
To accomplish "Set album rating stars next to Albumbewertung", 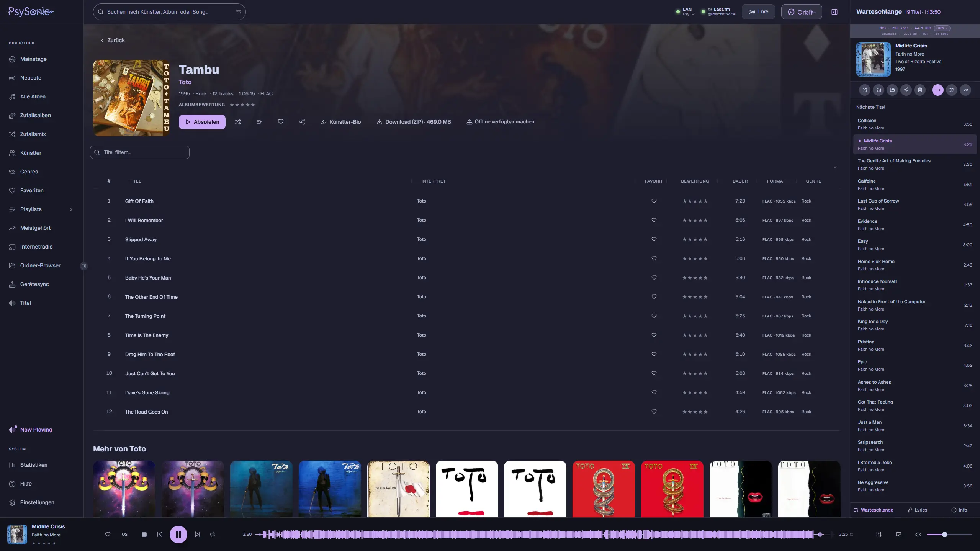I will (242, 105).
